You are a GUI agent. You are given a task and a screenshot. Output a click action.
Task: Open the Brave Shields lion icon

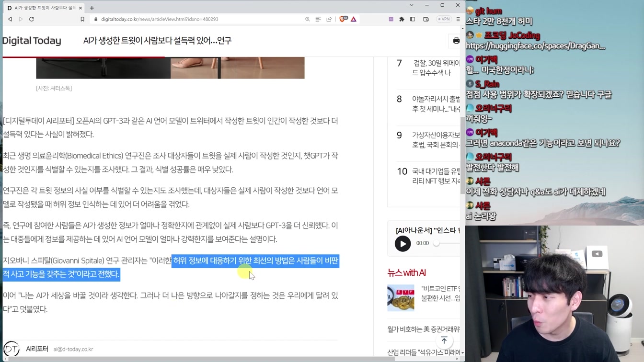343,19
